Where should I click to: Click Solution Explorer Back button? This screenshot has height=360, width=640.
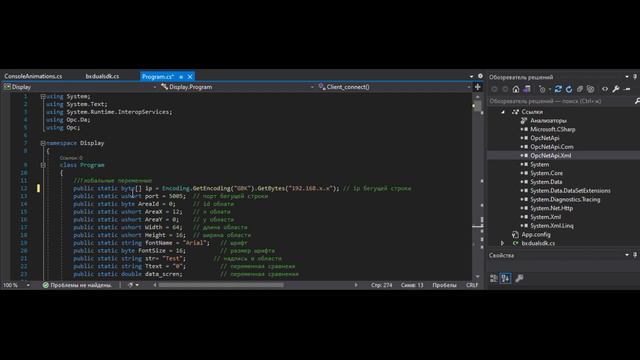tap(495, 89)
